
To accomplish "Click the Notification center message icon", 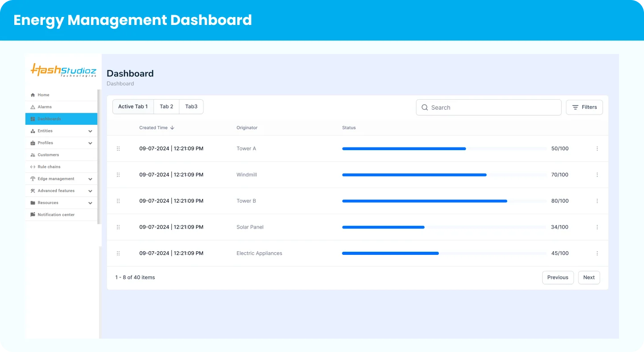I will 33,215.
